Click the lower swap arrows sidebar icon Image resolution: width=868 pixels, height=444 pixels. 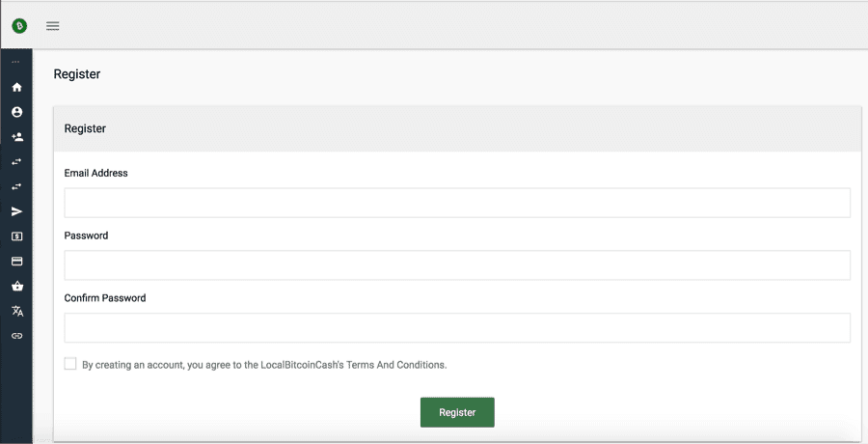16,186
